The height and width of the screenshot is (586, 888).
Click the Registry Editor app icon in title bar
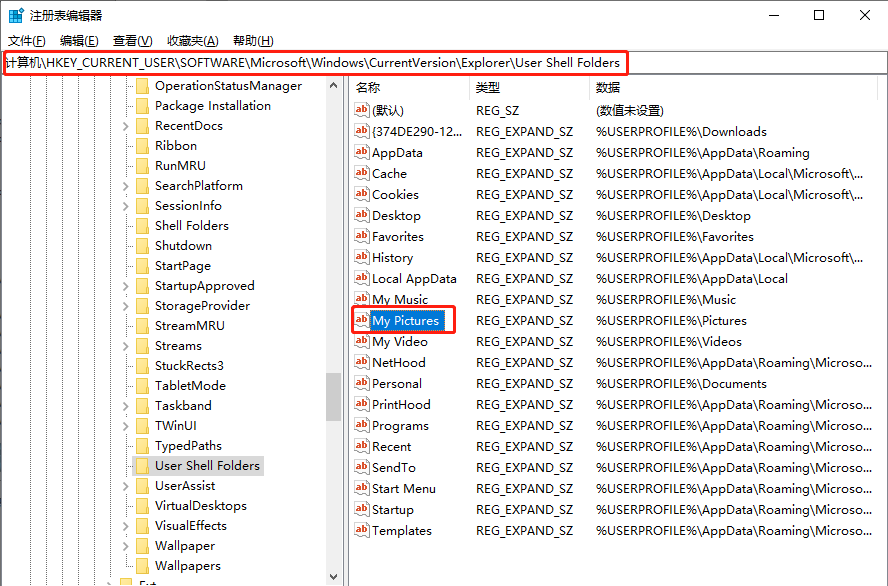[x=16, y=15]
